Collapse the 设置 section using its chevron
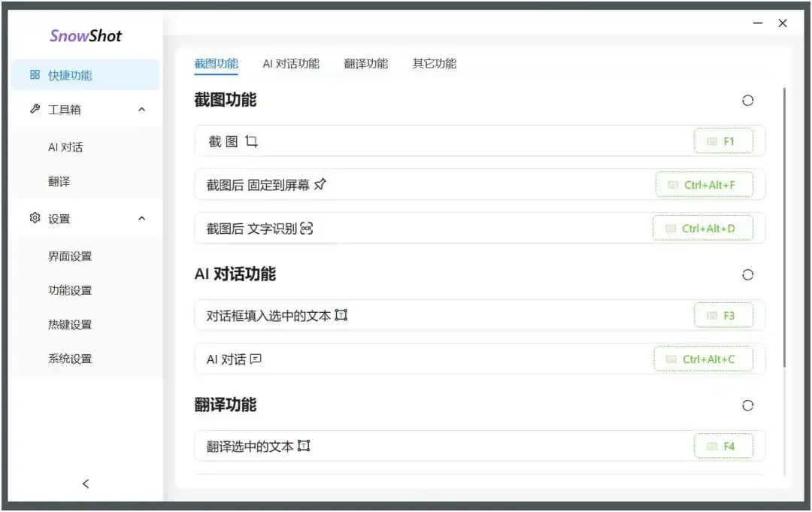This screenshot has width=812, height=512. 141,218
